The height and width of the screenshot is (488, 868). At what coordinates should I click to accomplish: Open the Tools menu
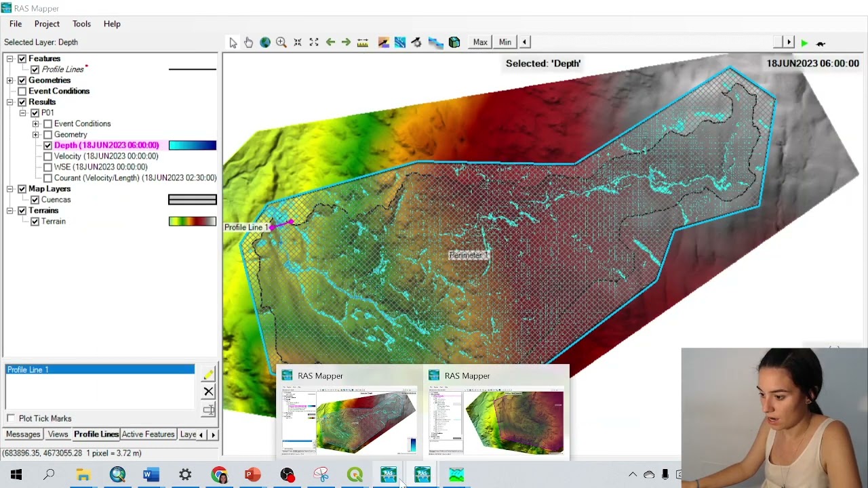pyautogui.click(x=81, y=24)
